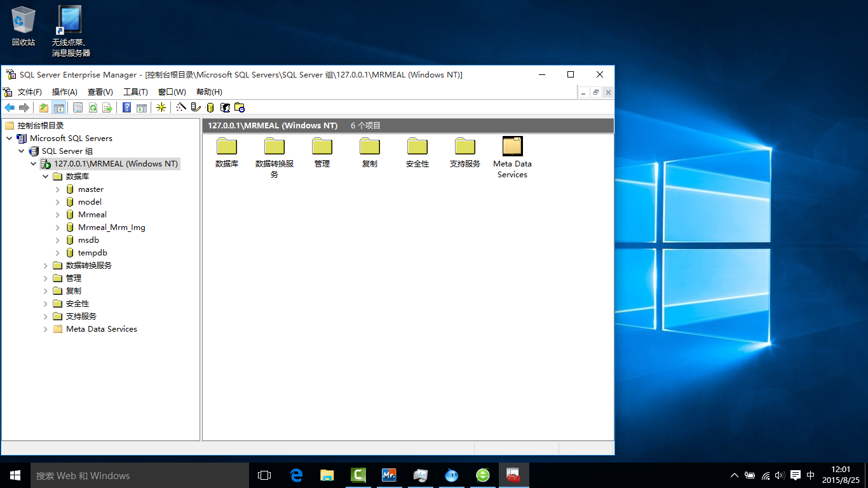The height and width of the screenshot is (488, 868).
Task: Click the Windows search box on taskbar
Action: click(x=140, y=475)
